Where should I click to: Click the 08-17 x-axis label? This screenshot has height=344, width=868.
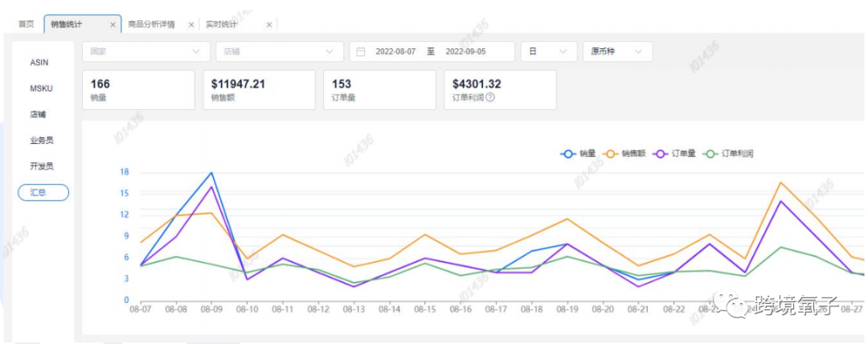495,309
